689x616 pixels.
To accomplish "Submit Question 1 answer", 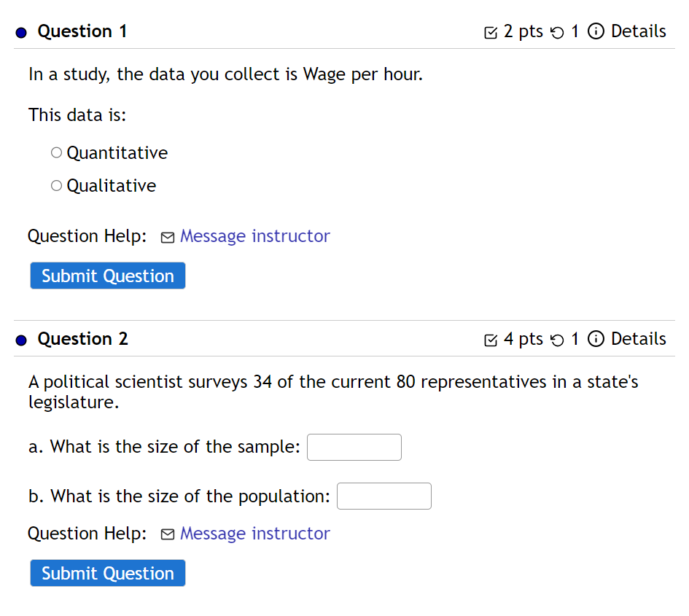I will click(x=108, y=276).
